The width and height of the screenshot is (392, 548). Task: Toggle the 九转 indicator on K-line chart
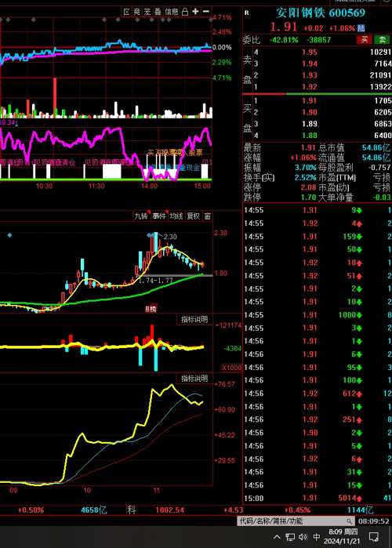click(141, 216)
